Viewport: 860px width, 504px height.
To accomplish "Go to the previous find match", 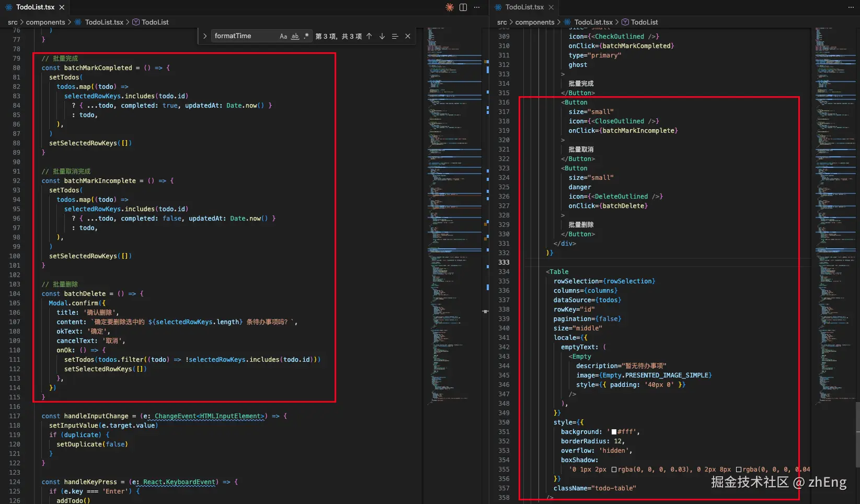I will 369,36.
